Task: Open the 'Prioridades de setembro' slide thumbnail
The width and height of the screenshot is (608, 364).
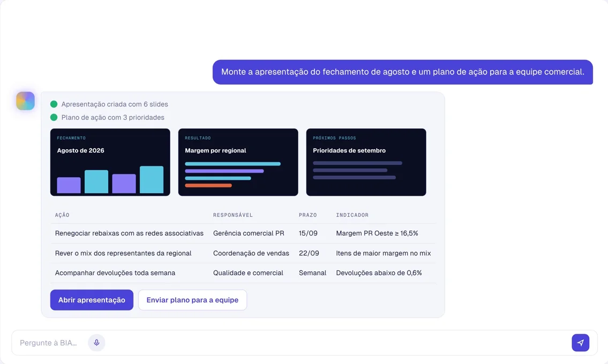Action: [366, 162]
